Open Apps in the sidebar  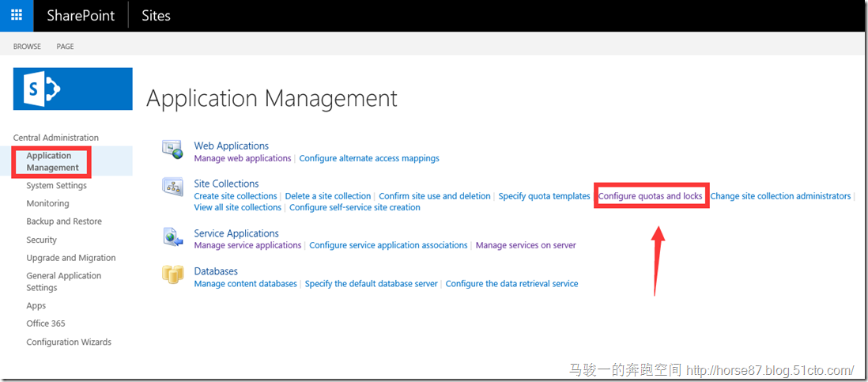(x=36, y=305)
